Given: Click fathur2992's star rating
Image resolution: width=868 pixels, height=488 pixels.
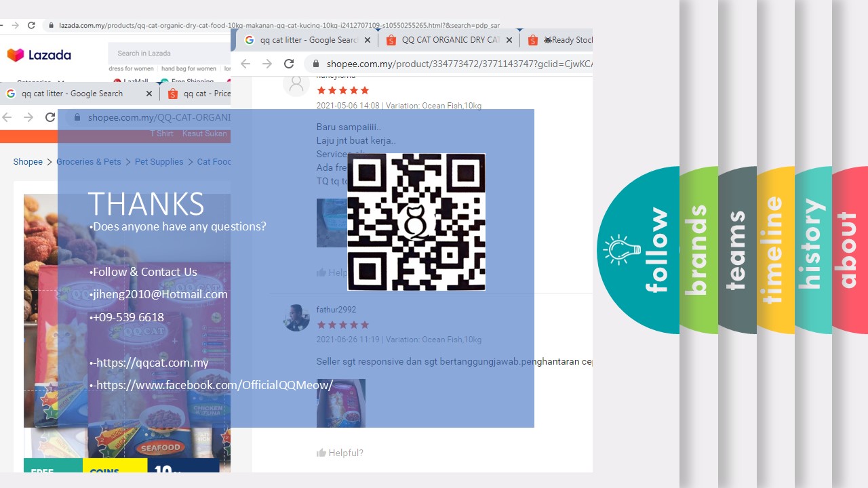Looking at the screenshot, I should pos(342,325).
